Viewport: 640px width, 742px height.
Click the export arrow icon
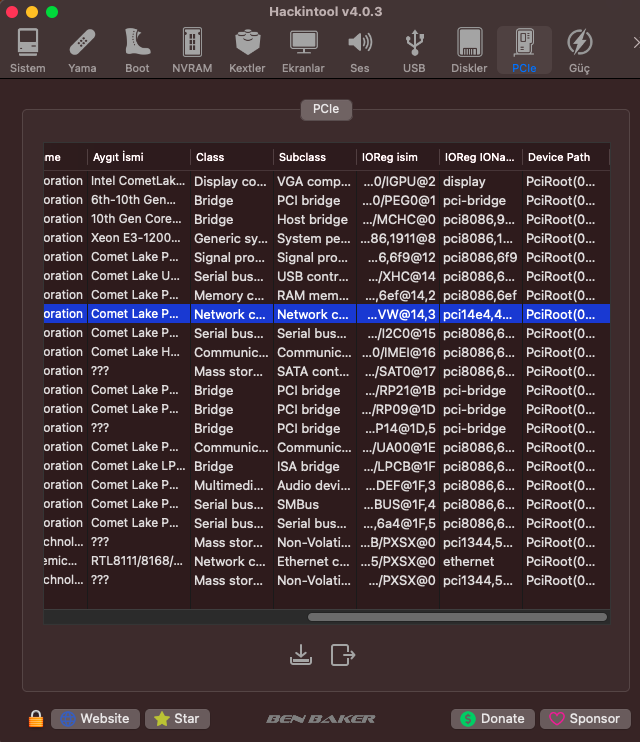(x=343, y=655)
